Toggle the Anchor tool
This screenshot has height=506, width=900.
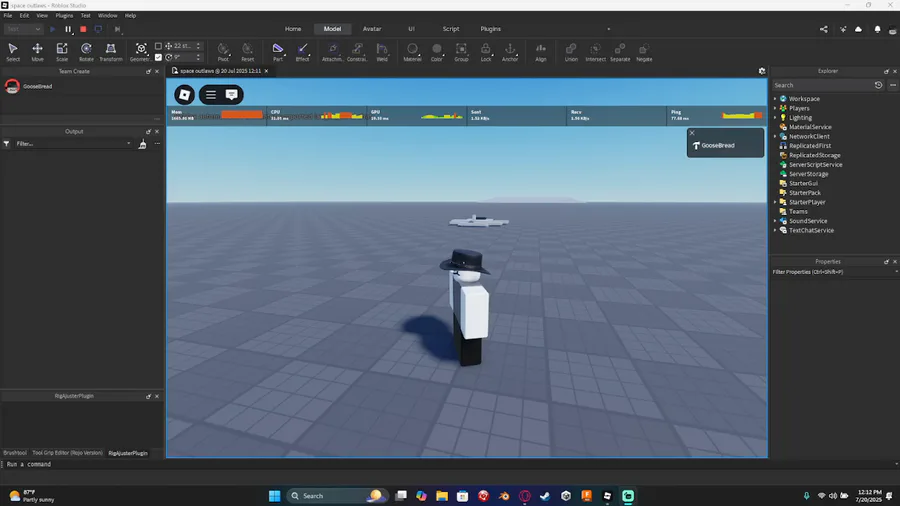click(510, 52)
